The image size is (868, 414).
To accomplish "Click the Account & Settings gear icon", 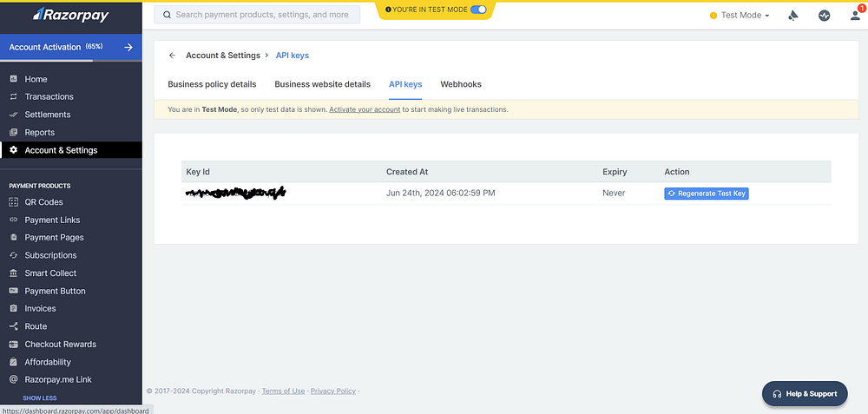I will 14,150.
